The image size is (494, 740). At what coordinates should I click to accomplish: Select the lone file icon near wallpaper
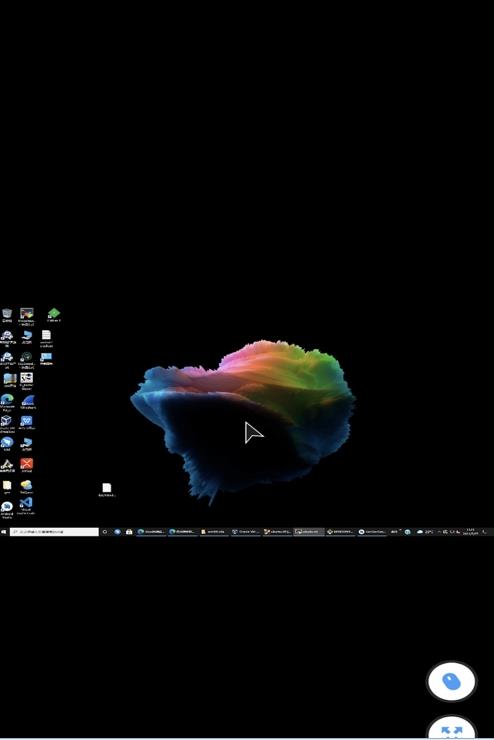(x=107, y=489)
